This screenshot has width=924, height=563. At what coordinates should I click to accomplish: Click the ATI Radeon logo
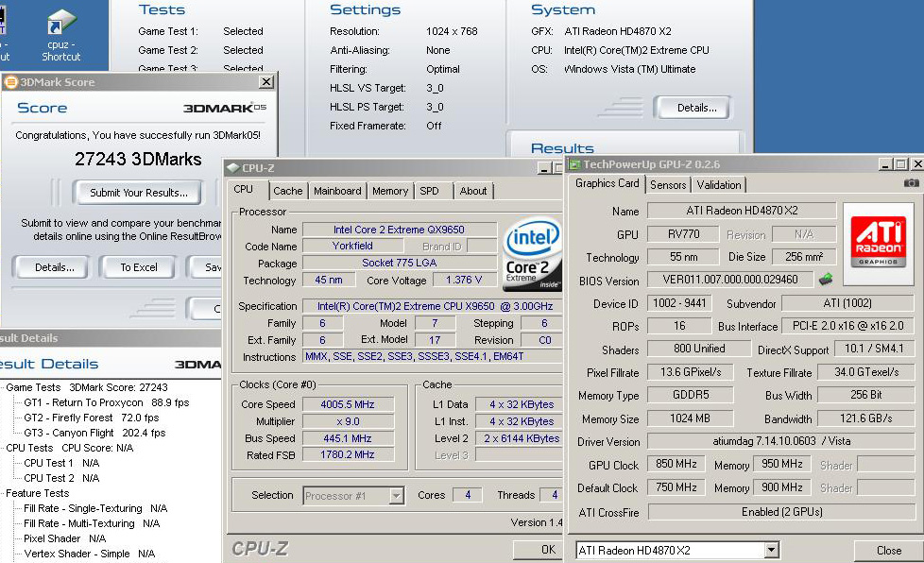[x=878, y=240]
